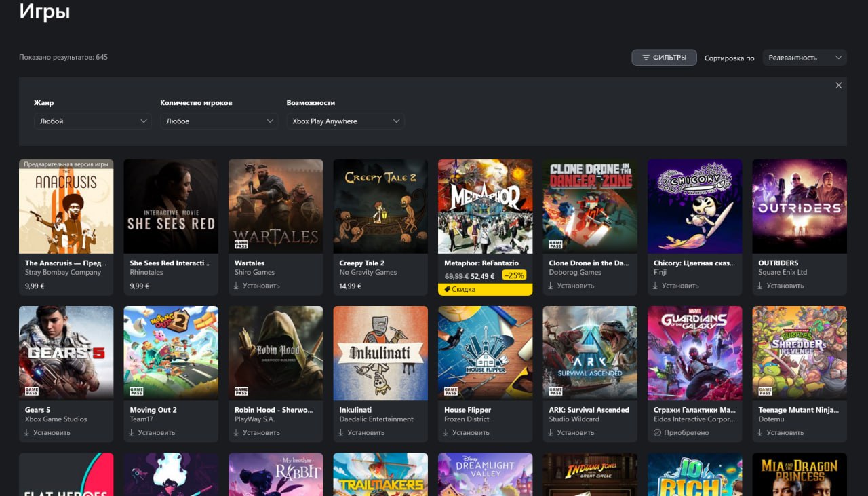Viewport: 868px width, 496px height.
Task: Click the install arrow icon under OUTRIDERS
Action: point(760,286)
